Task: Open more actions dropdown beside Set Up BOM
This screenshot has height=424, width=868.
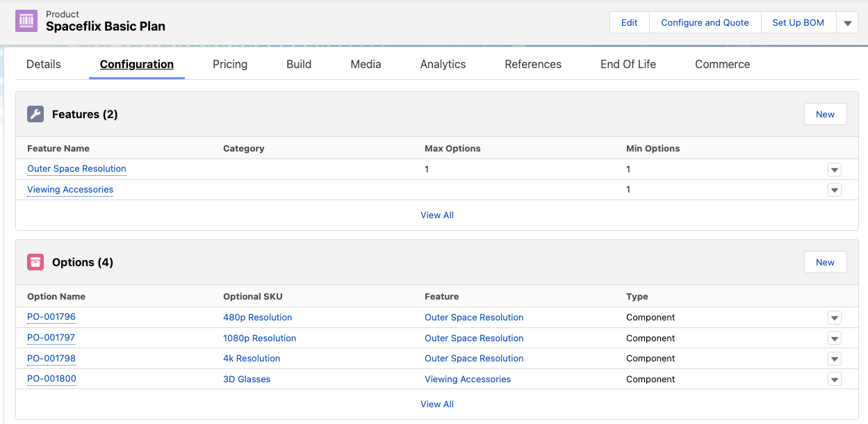Action: (x=847, y=23)
